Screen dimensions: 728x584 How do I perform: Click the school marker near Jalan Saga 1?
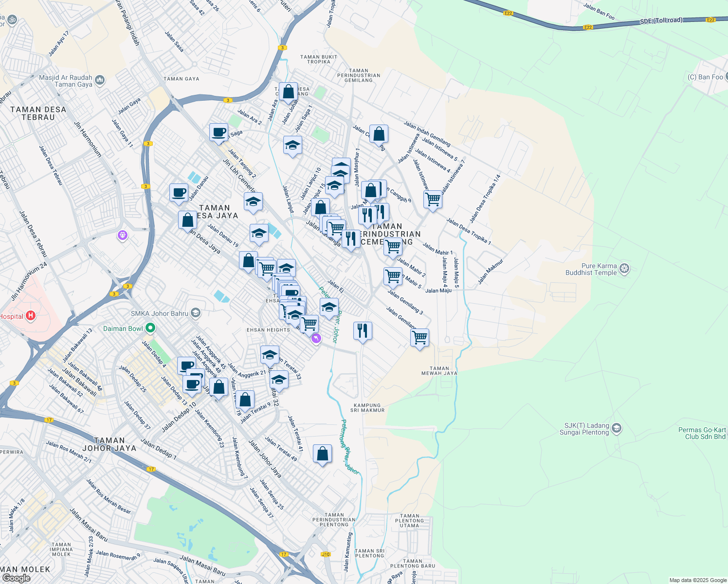click(292, 146)
